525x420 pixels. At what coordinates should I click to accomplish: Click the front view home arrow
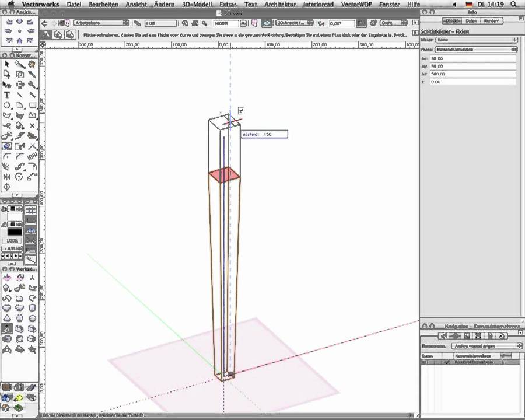(x=19, y=40)
